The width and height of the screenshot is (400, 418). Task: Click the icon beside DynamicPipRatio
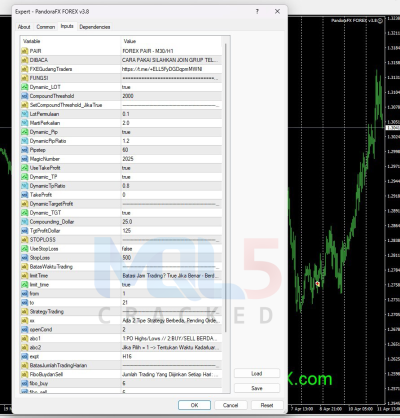pos(25,141)
